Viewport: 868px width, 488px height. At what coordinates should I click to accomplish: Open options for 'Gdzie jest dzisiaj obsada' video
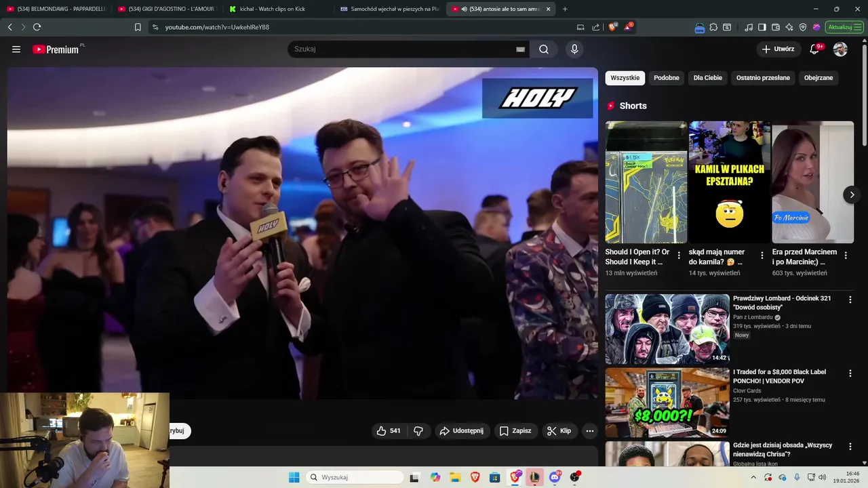850,446
